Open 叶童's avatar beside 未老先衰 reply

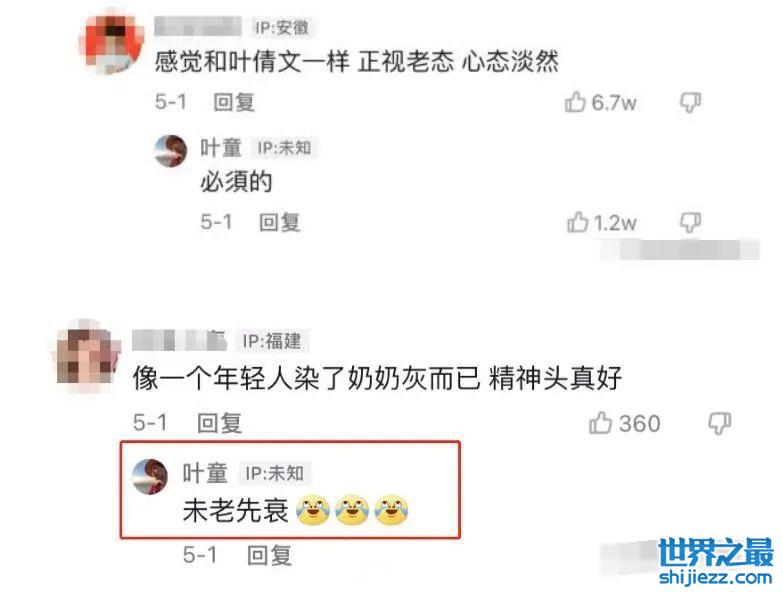coord(150,477)
